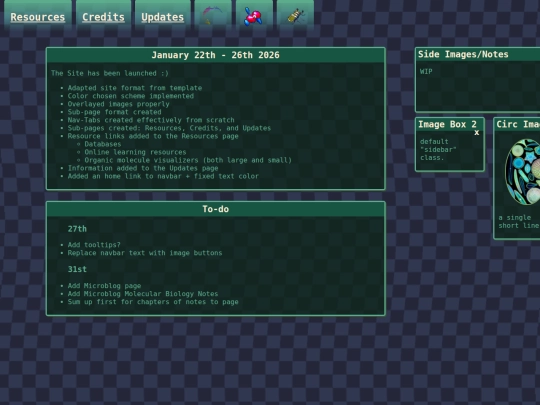Click the a single short line caption
This screenshot has height=405, width=540.
(519, 222)
